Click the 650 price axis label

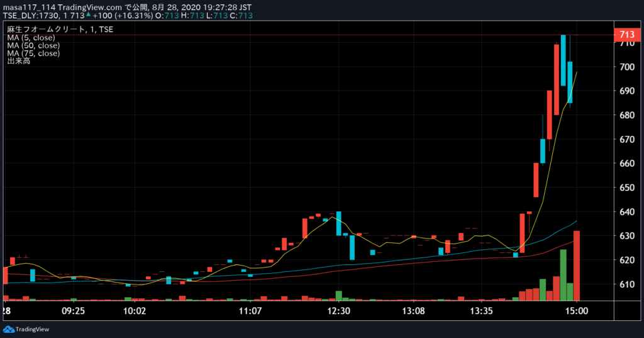tap(627, 188)
